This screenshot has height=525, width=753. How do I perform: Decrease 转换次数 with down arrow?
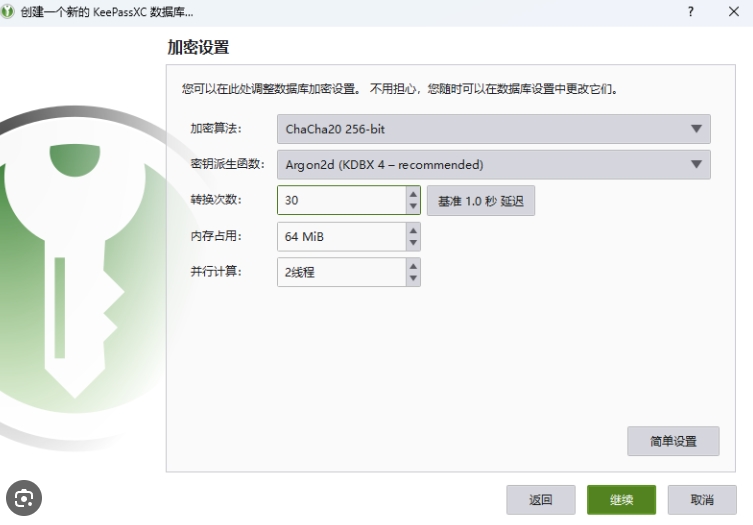click(413, 207)
